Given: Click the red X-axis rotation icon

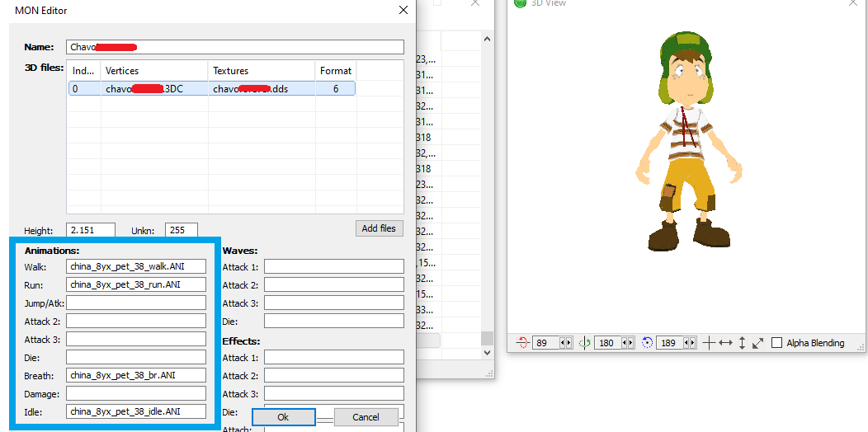Looking at the screenshot, I should (522, 343).
